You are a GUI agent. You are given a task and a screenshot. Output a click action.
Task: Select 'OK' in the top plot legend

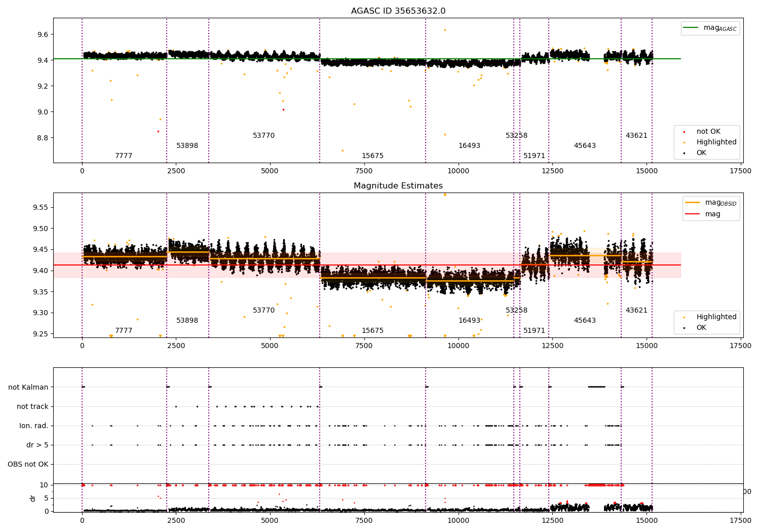click(701, 153)
